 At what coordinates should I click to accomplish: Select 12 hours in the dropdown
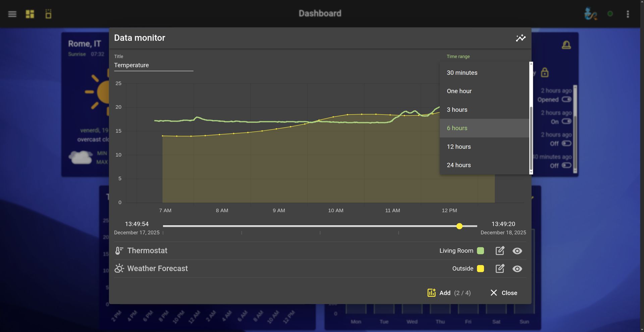459,147
